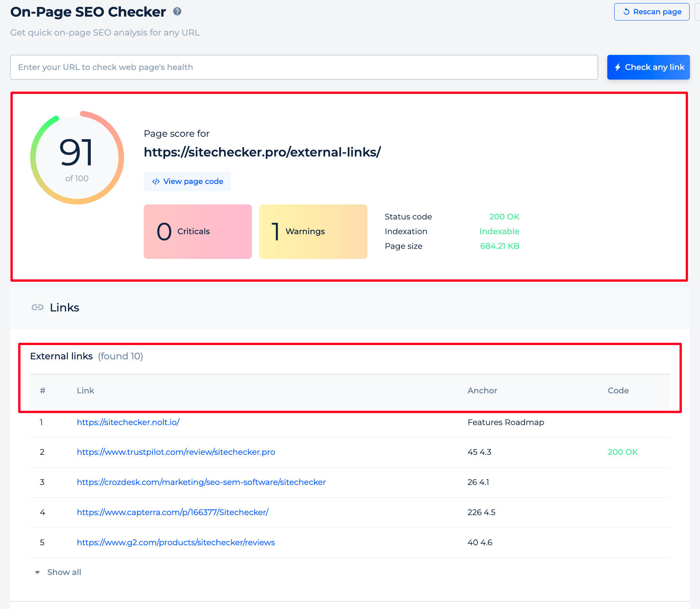Screen dimensions: 700x609
Task: Click the 200 OK status code value
Action: (504, 217)
